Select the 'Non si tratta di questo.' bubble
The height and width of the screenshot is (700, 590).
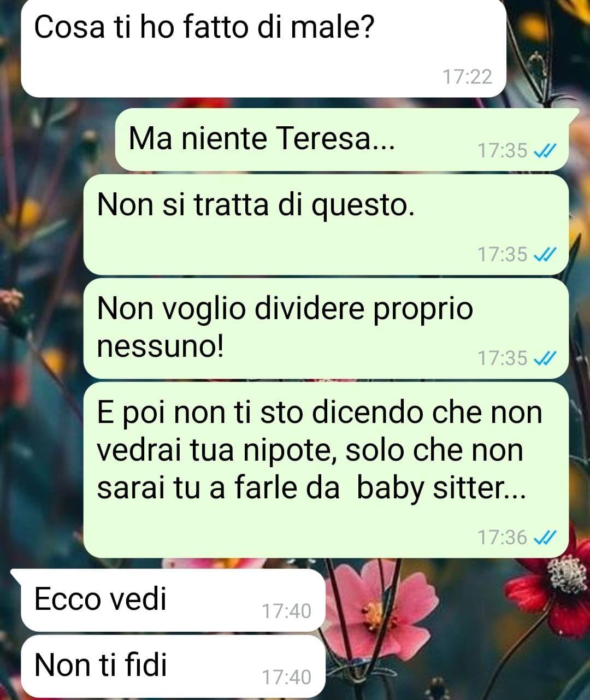point(326,225)
